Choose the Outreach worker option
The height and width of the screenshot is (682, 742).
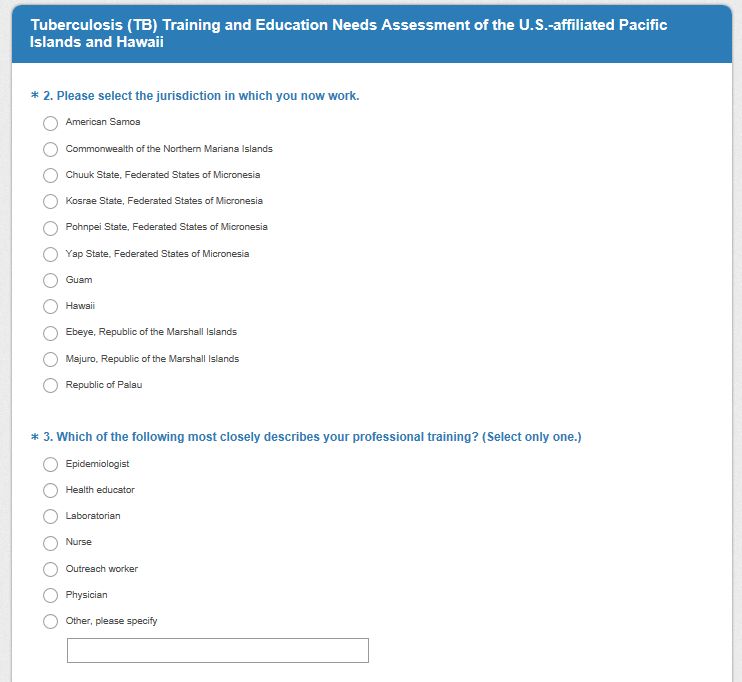point(50,570)
